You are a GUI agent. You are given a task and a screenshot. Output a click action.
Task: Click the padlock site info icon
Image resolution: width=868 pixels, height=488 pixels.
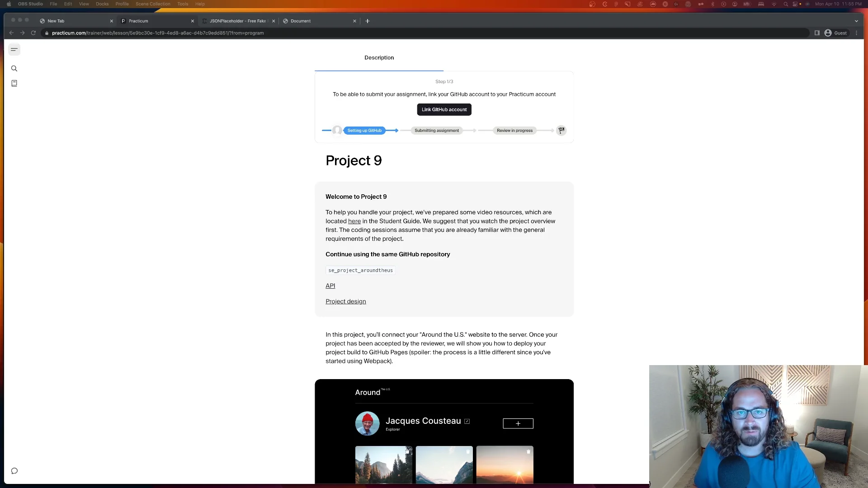[46, 33]
